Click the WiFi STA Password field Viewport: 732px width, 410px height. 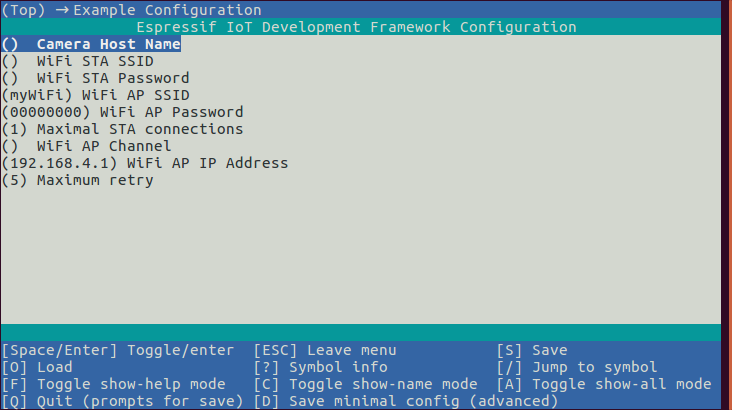point(112,78)
